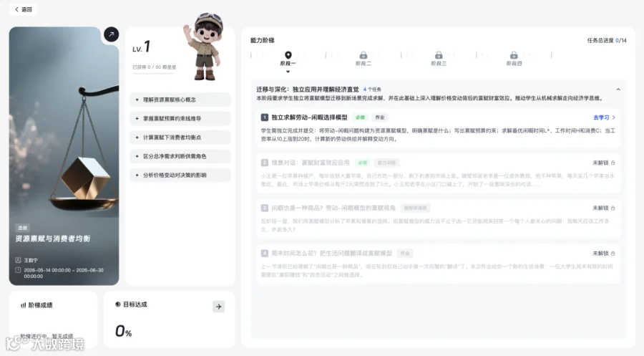This screenshot has width=644, height=356.
Task: Select the 阶段二 tab label
Action: click(x=363, y=63)
